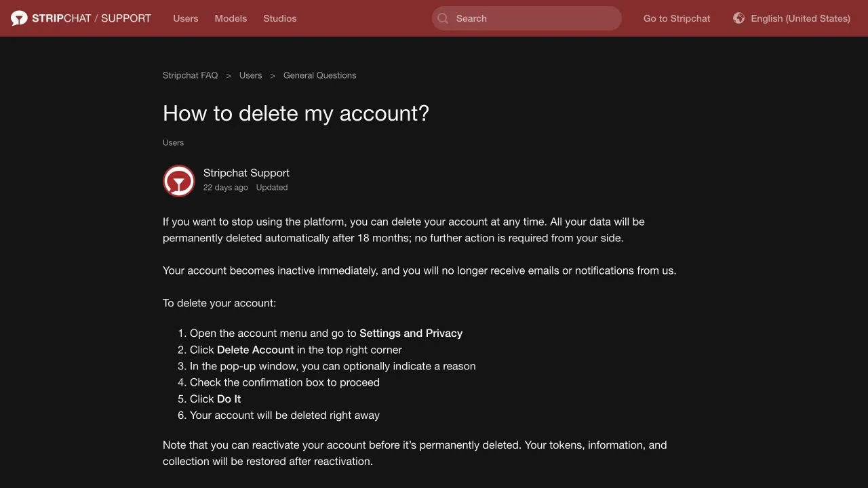Open the Users breadcrumb link
This screenshot has width=868, height=488.
(x=251, y=75)
